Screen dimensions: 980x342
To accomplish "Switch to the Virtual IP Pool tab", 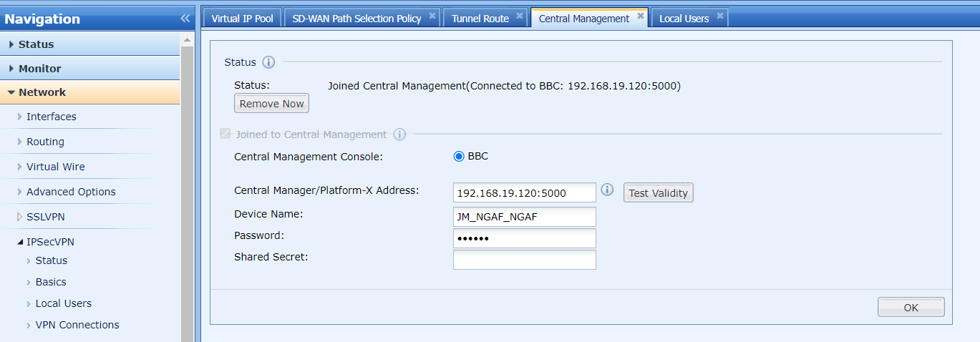I will (x=242, y=19).
